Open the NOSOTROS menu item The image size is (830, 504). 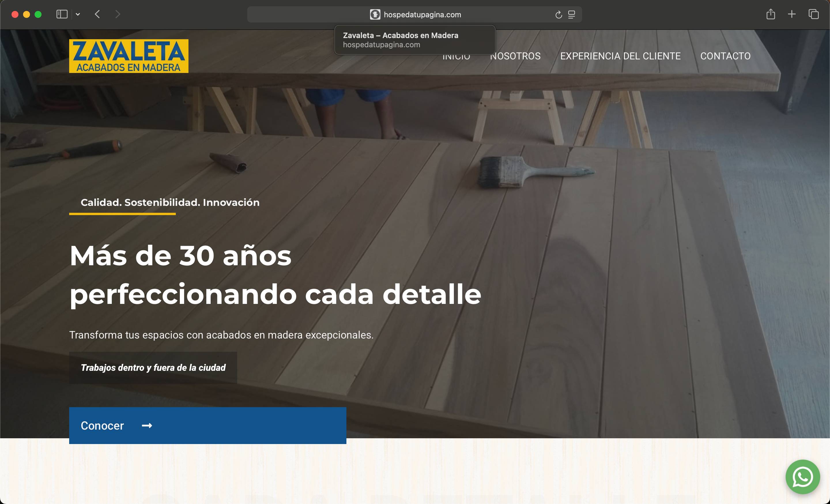point(515,56)
